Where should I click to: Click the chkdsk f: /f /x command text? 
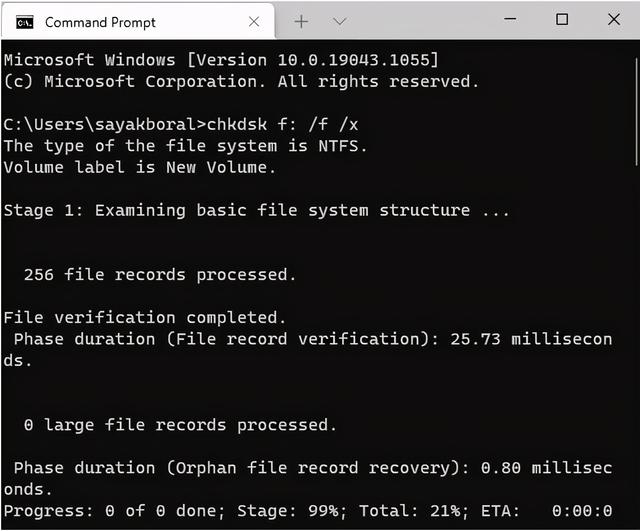click(282, 124)
